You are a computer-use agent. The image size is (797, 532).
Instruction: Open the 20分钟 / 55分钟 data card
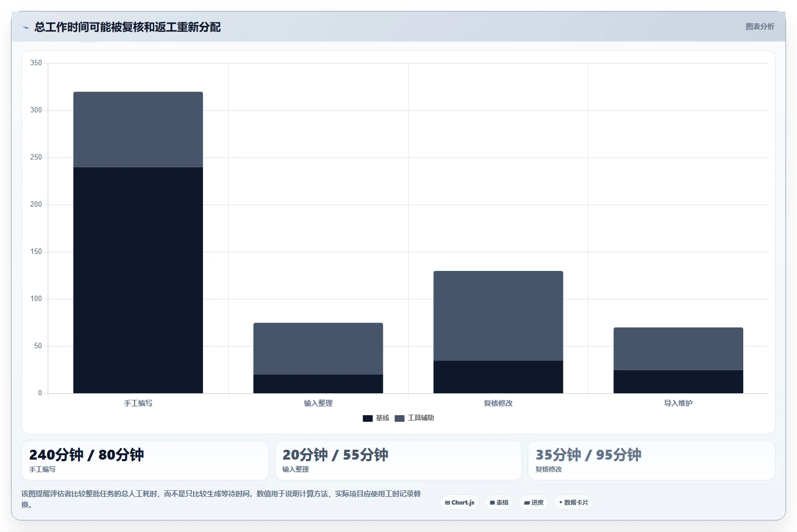click(398, 460)
